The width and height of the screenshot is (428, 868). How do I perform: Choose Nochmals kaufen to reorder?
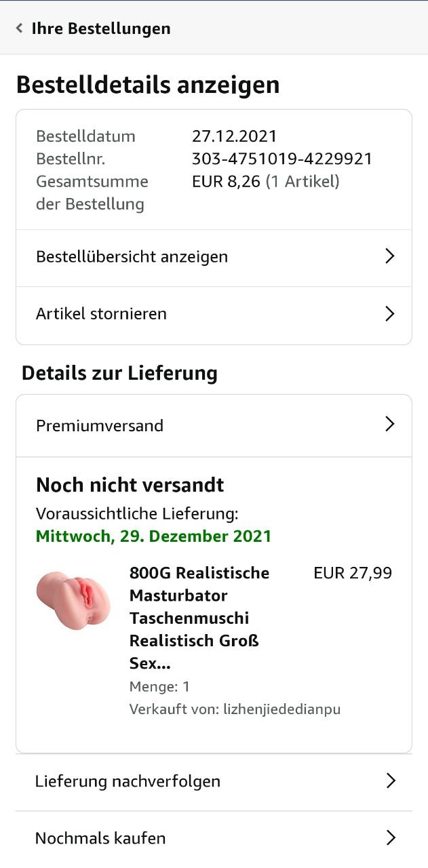[x=100, y=838]
